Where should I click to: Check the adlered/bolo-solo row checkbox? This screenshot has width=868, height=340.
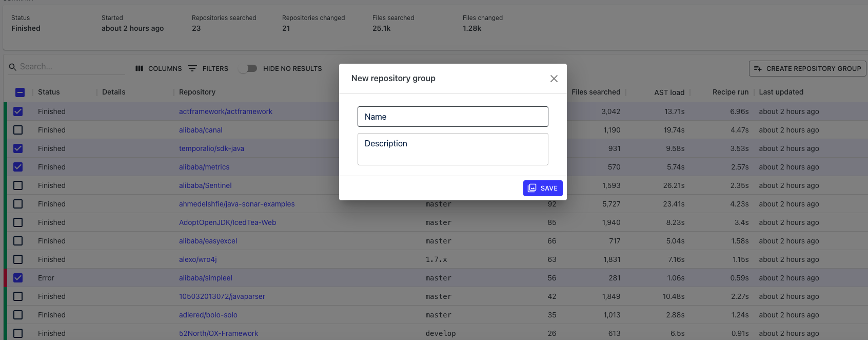[x=18, y=315]
